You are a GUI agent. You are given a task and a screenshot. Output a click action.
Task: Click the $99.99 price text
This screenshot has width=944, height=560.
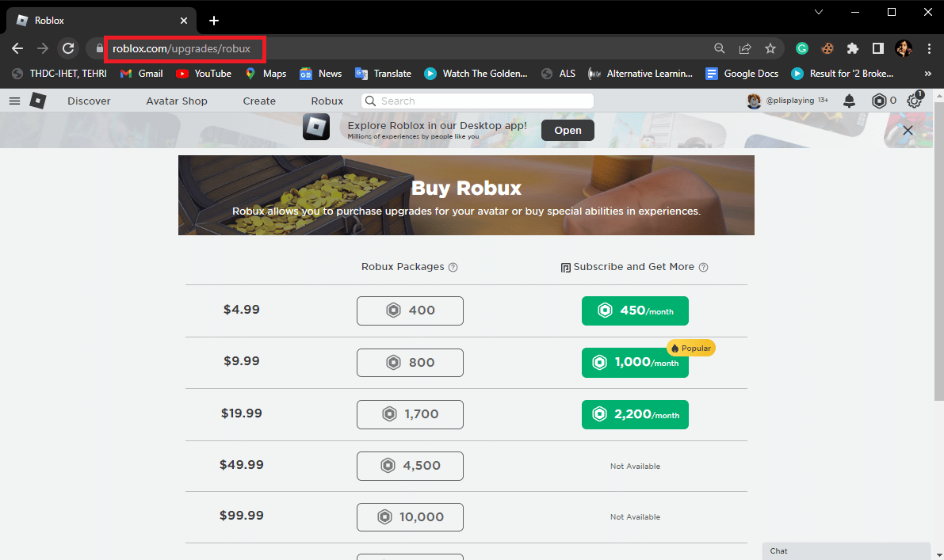tap(242, 516)
